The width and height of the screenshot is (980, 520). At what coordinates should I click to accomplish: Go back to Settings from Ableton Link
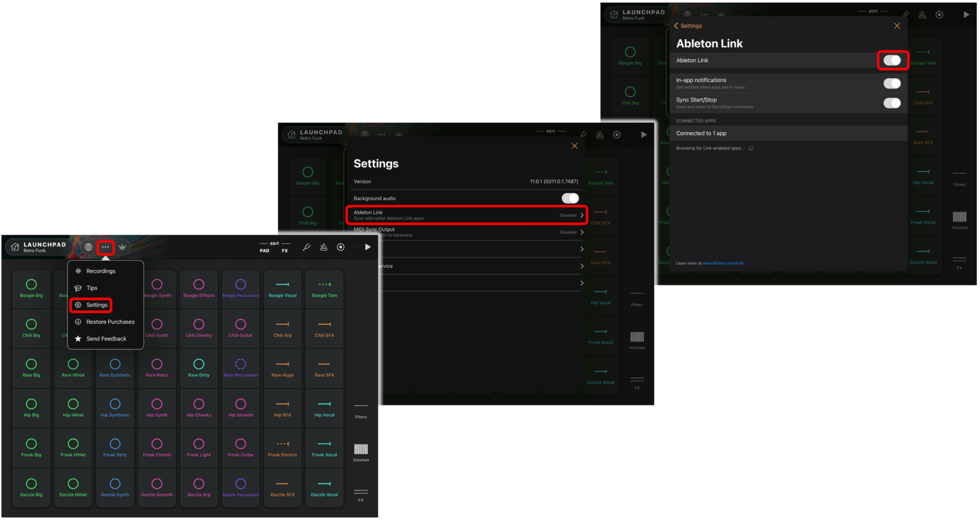(x=688, y=26)
